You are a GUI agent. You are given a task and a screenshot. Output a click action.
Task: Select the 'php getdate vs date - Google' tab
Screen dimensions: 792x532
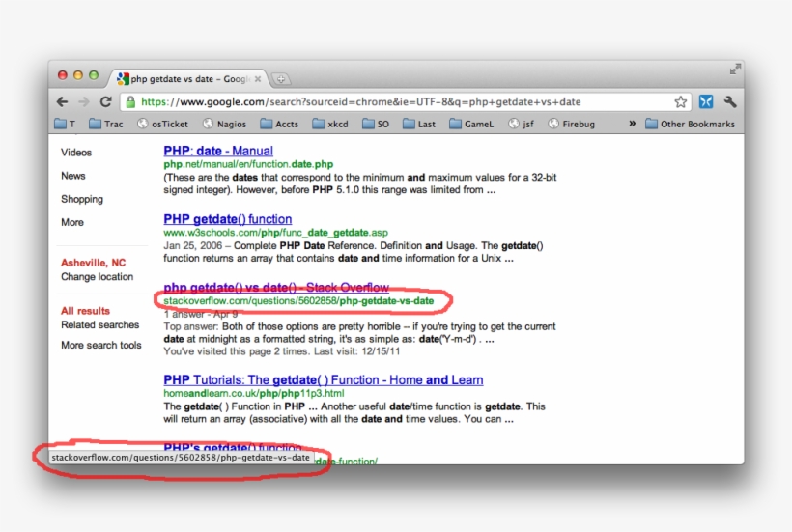tap(189, 79)
